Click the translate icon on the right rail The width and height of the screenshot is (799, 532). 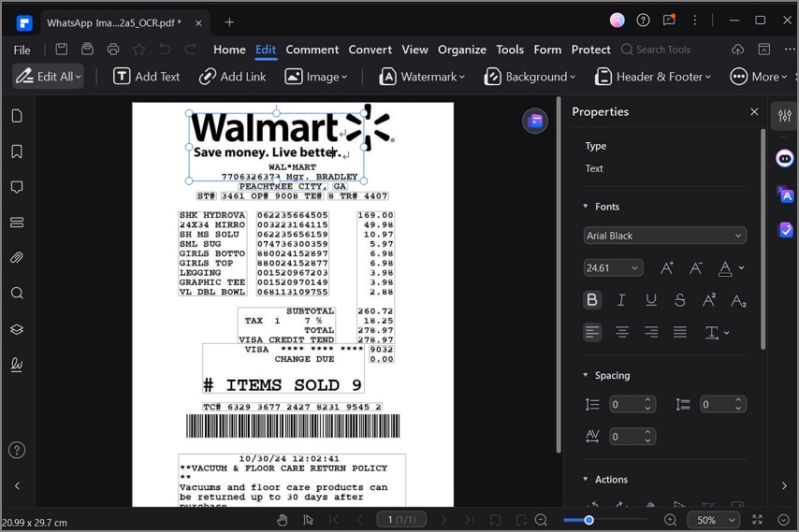click(785, 194)
